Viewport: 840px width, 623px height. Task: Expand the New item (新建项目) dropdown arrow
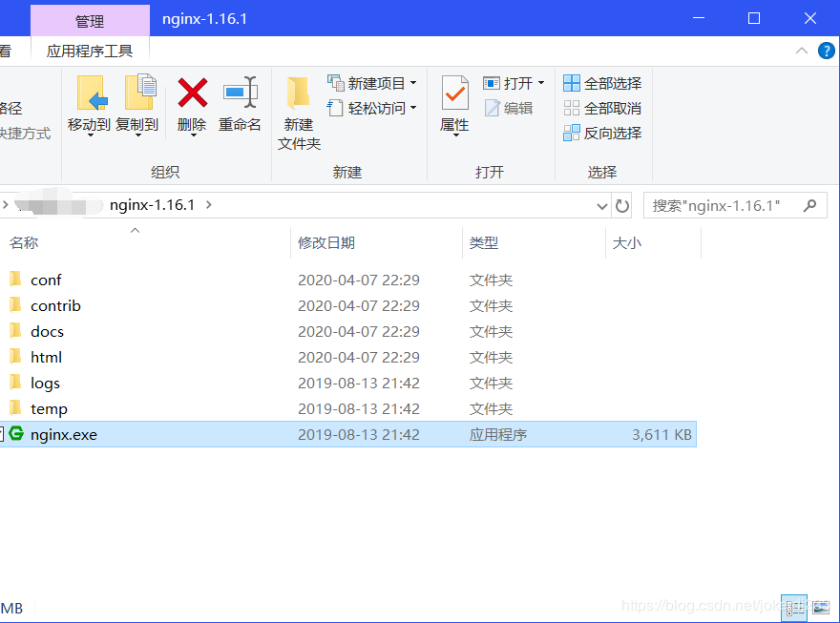click(x=413, y=83)
